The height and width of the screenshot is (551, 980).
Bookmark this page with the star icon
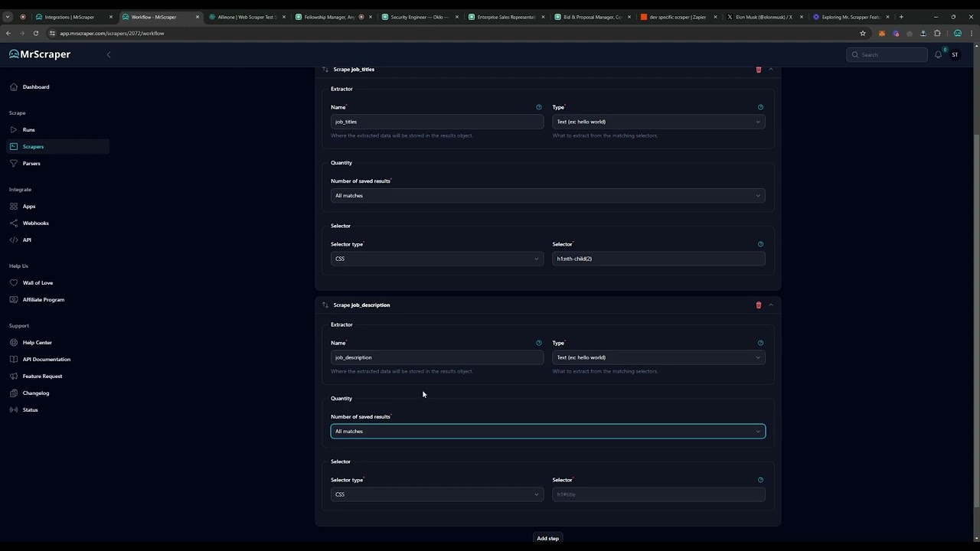tap(863, 33)
